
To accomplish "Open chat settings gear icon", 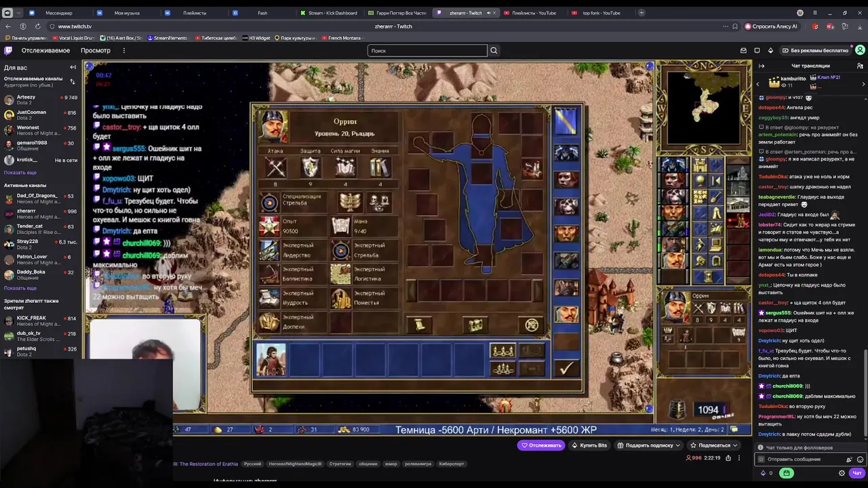I will click(842, 473).
